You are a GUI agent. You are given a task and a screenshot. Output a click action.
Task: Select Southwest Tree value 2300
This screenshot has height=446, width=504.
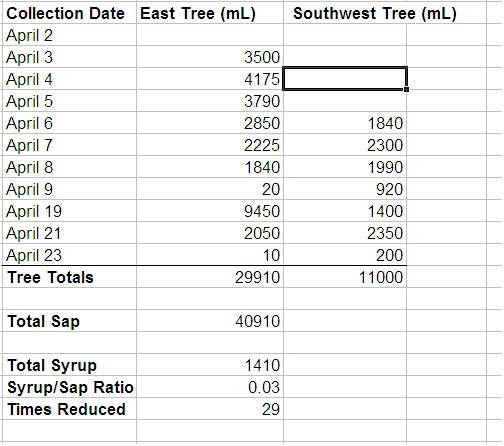tap(345, 145)
